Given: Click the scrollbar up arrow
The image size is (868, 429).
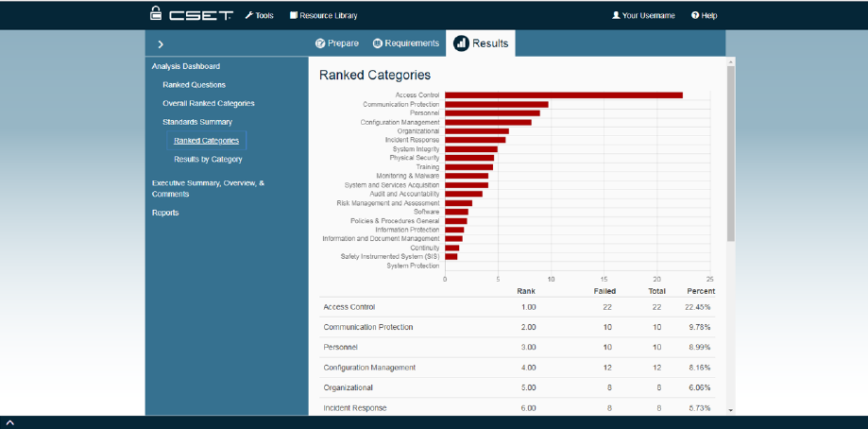Looking at the screenshot, I should [x=731, y=61].
